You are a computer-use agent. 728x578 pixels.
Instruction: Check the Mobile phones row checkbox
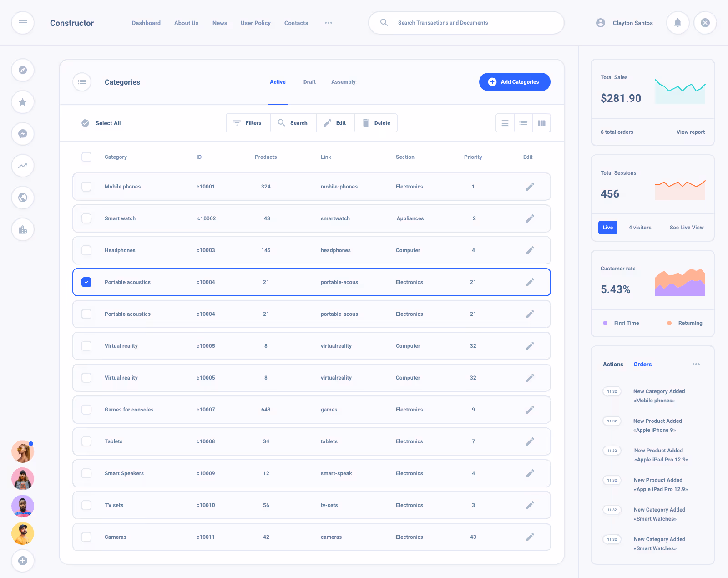[86, 186]
